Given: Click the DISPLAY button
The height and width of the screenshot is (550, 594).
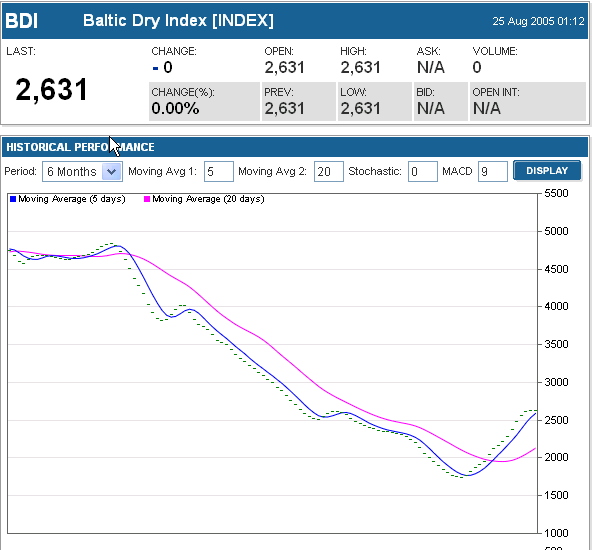Looking at the screenshot, I should [547, 170].
